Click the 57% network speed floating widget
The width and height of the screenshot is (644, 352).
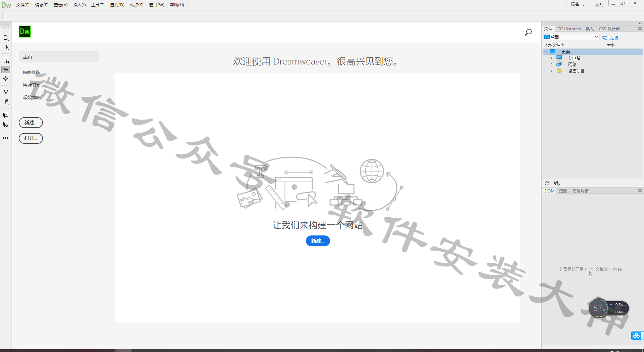608,308
